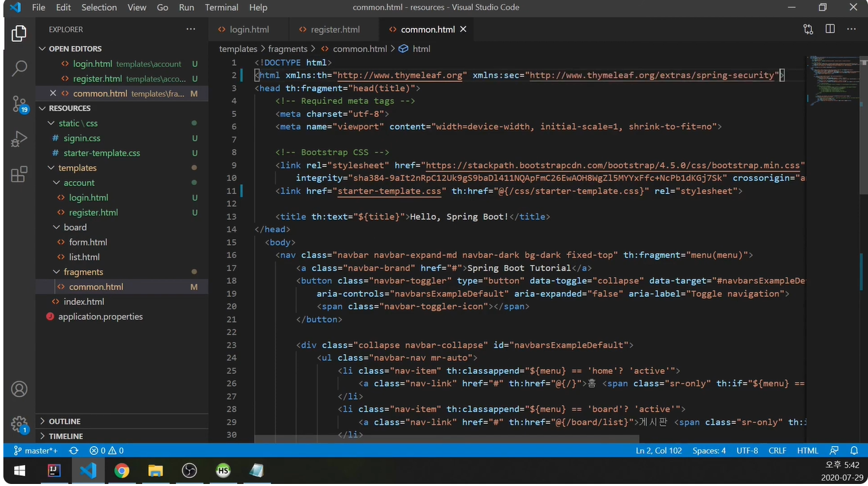Change indentation via Spaces: 4
The height and width of the screenshot is (486, 868).
tap(709, 450)
